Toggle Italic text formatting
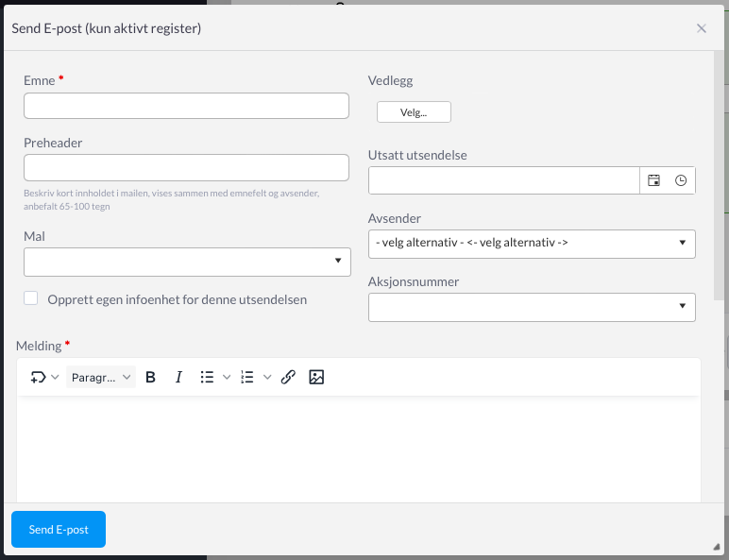This screenshot has height=560, width=729. tap(178, 377)
